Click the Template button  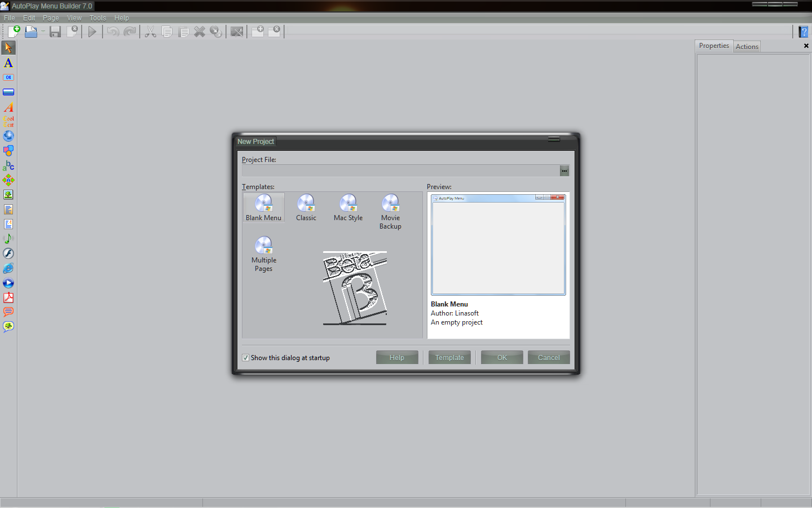[x=449, y=358]
